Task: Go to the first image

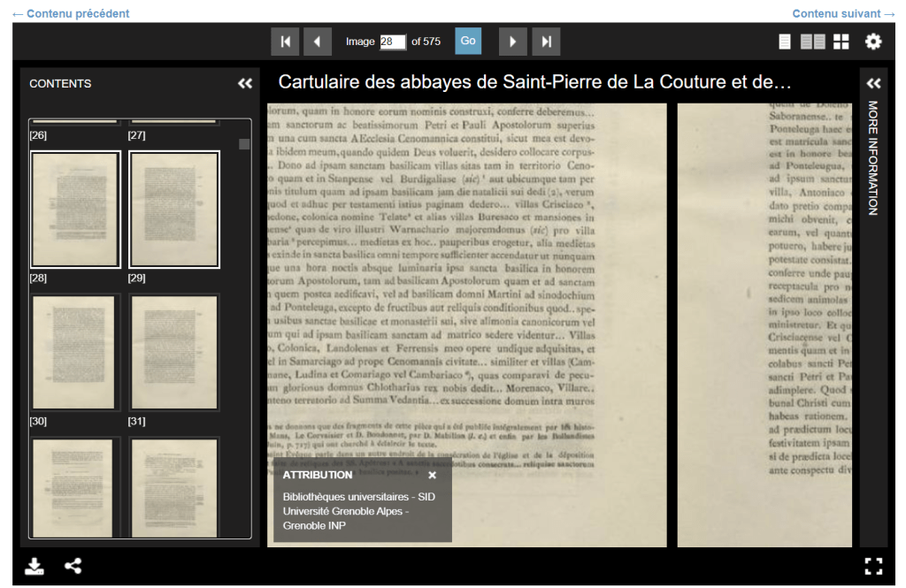Action: (285, 42)
